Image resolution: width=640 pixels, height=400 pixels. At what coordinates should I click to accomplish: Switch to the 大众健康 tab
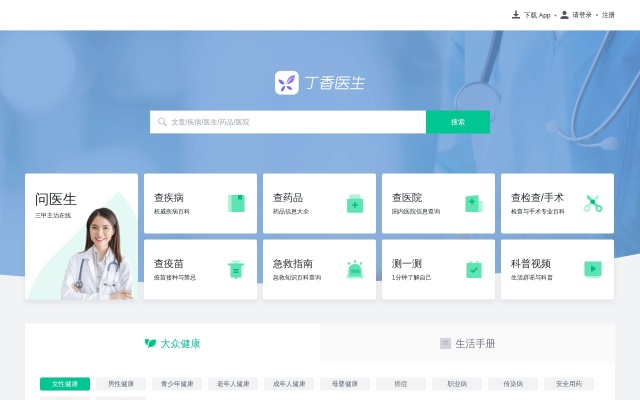point(172,343)
